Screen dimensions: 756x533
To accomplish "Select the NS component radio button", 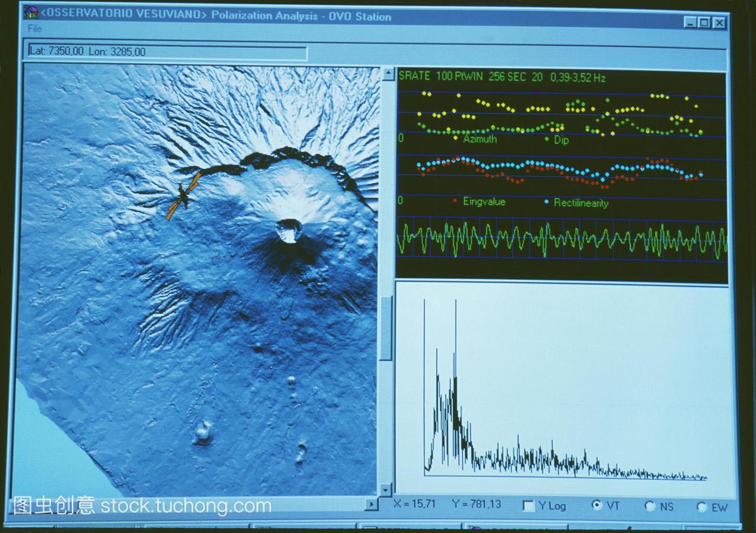I will click(x=650, y=506).
